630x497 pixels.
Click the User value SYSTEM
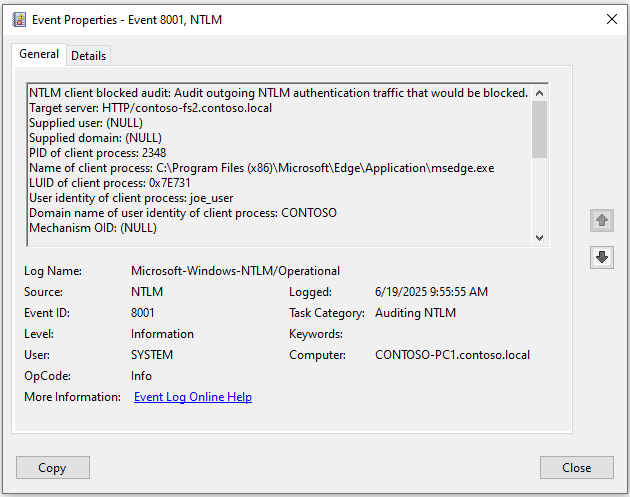point(152,355)
